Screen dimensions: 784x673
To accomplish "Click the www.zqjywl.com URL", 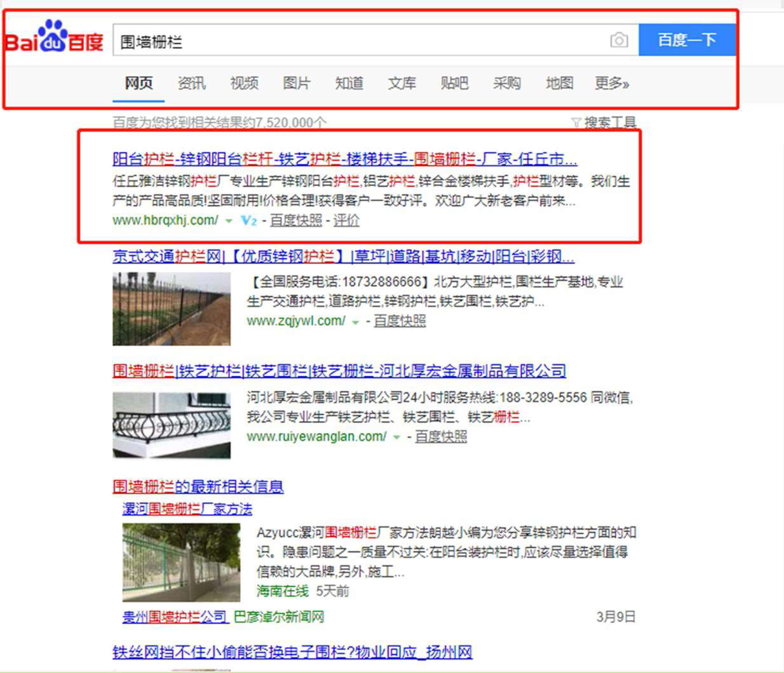I will click(296, 321).
